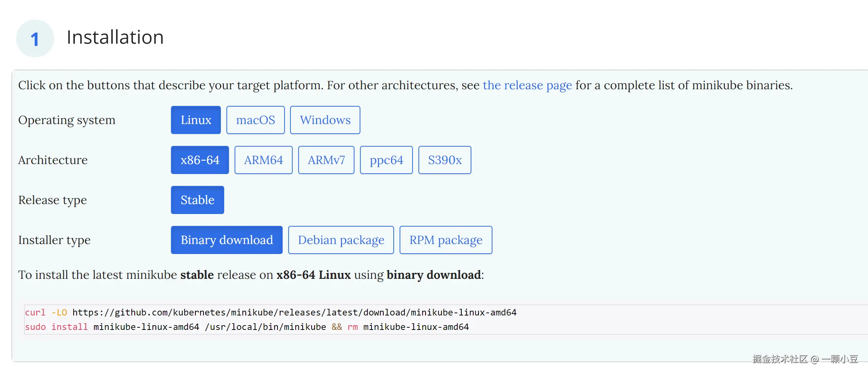Select the Stable release type
868x374 pixels.
[x=197, y=200]
